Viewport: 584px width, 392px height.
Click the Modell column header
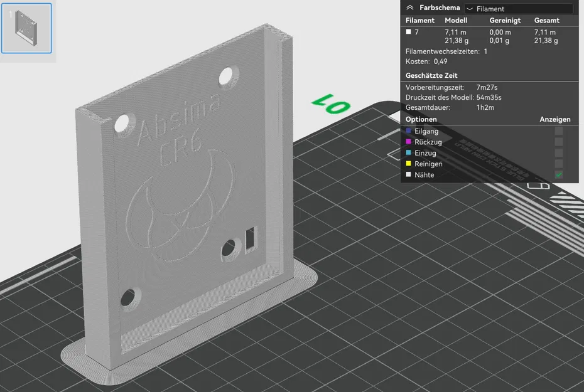456,21
